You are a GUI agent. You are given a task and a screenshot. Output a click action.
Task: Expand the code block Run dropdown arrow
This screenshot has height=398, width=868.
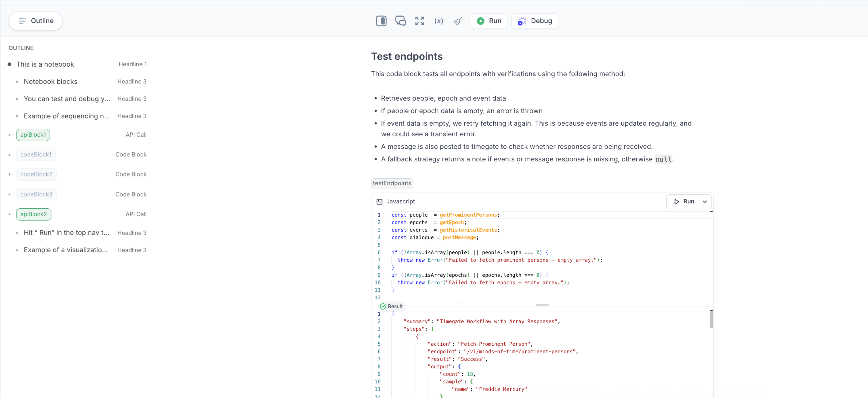click(x=705, y=202)
